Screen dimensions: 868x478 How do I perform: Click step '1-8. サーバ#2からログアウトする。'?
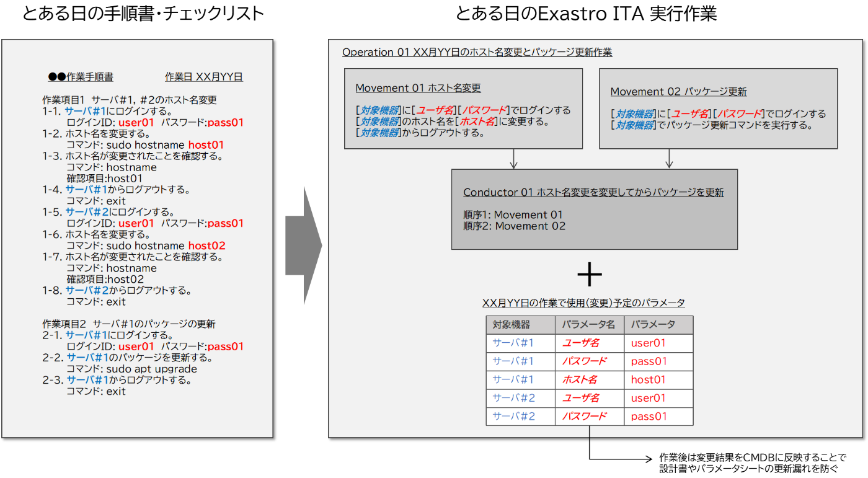point(117,290)
